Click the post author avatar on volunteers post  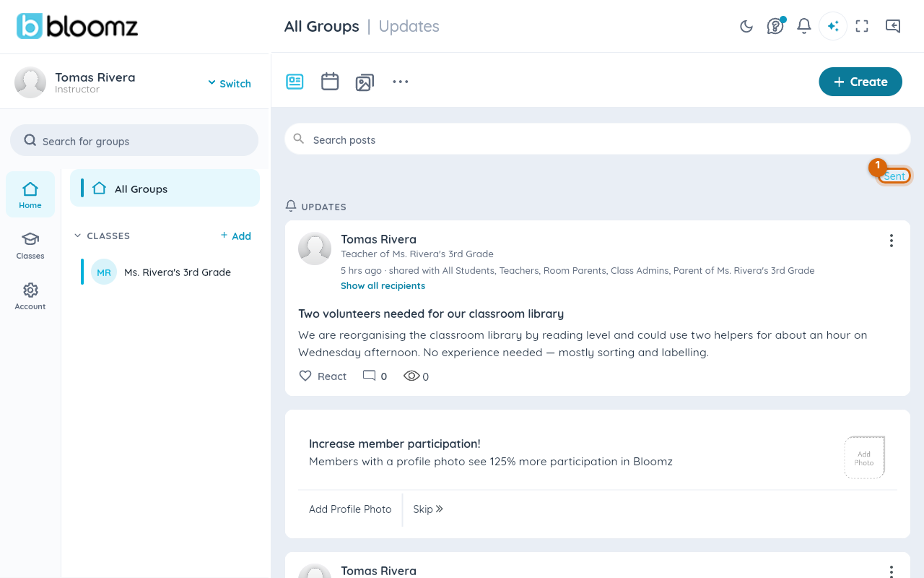pos(315,249)
